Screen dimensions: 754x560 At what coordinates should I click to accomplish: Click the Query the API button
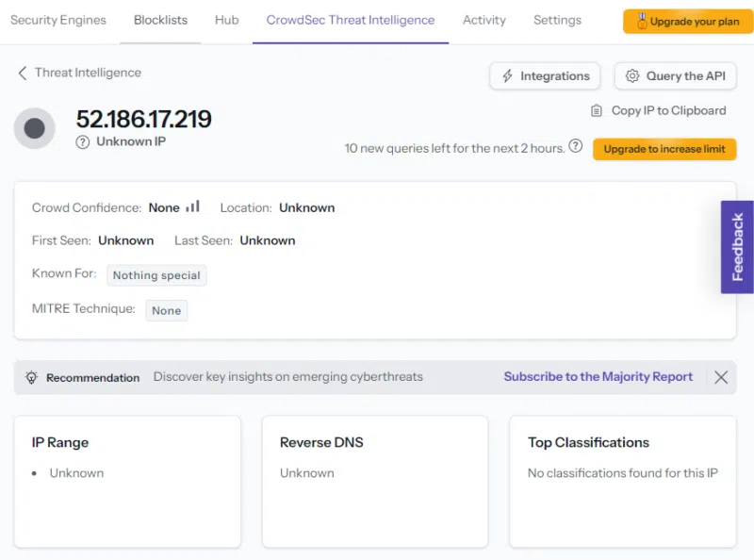[675, 76]
